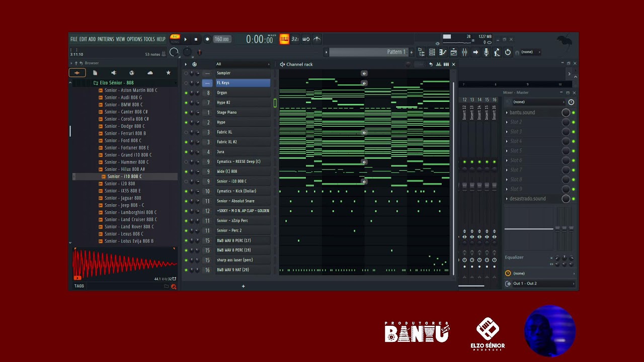Click the browser file page icon
Screen dimensions: 644x362
point(95,73)
